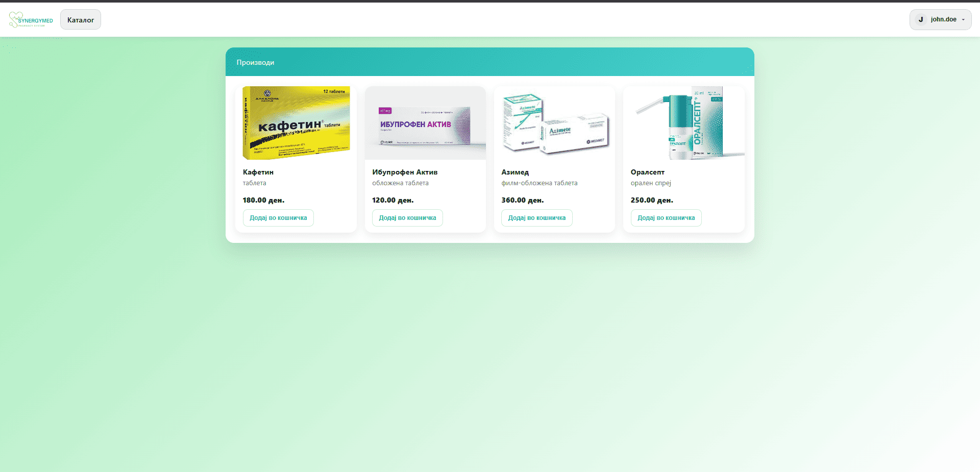Open the Каталог menu item
The width and height of the screenshot is (980, 472).
point(81,20)
